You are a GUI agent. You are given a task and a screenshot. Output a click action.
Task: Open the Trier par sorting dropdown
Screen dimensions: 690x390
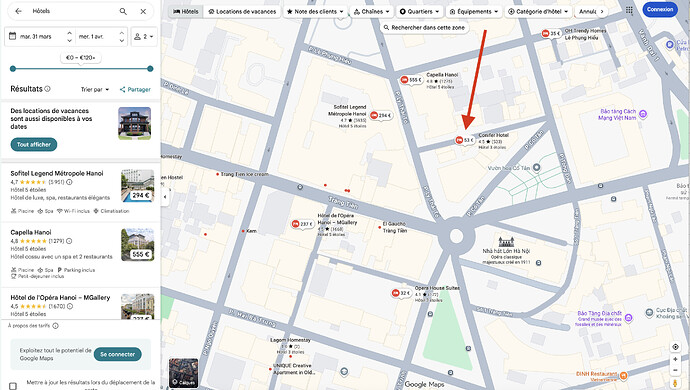95,89
